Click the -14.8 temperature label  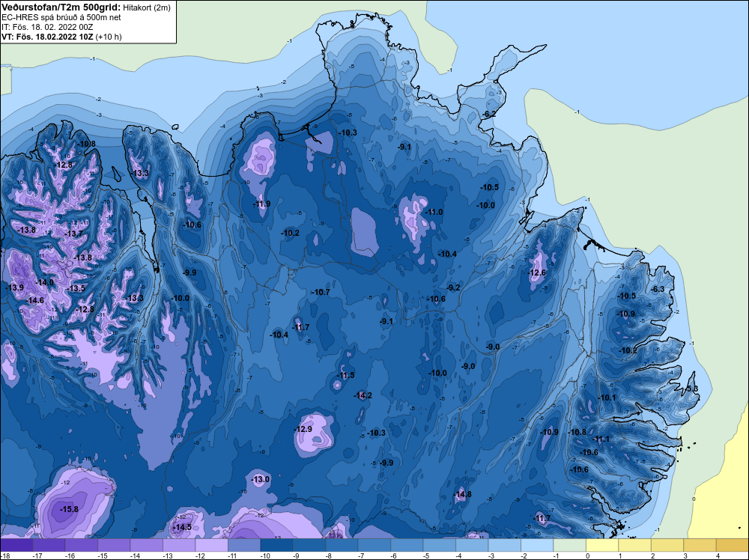coord(462,494)
